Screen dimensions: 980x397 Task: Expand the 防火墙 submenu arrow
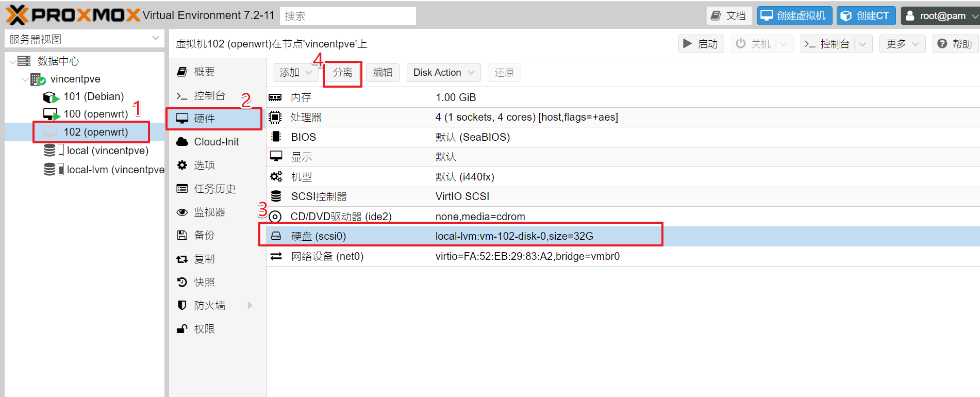click(250, 305)
